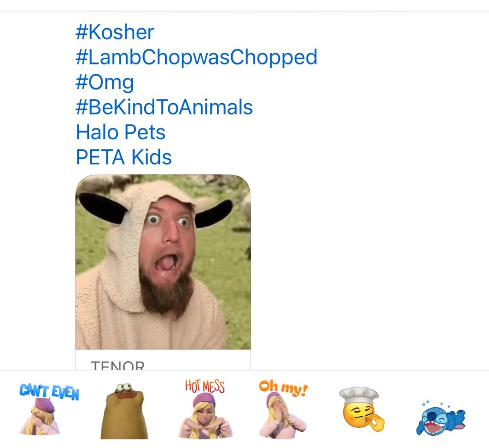Tap the #Omg hashtag

click(105, 82)
